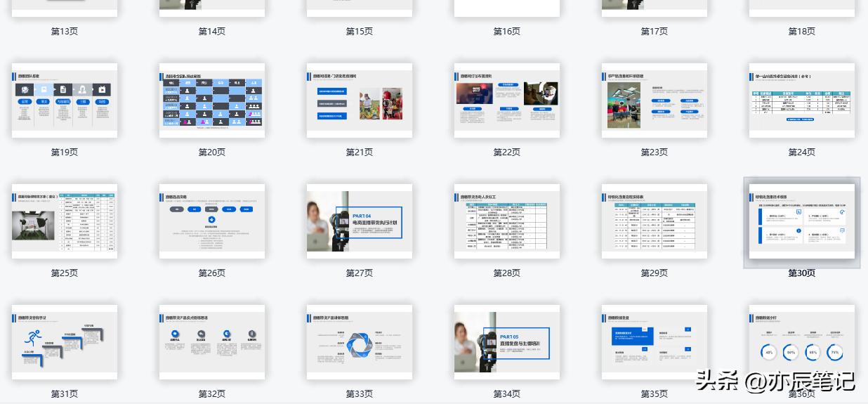Click the 第15页 page label
868x404 pixels.
[360, 31]
